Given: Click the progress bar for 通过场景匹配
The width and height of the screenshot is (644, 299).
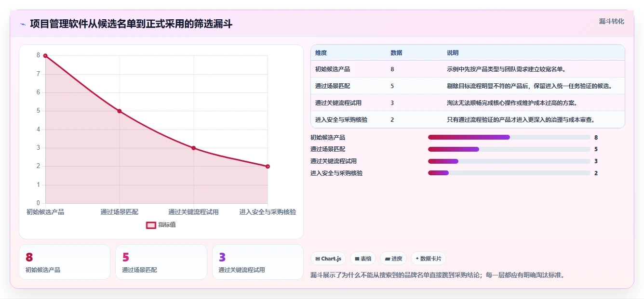Looking at the screenshot, I should point(509,149).
